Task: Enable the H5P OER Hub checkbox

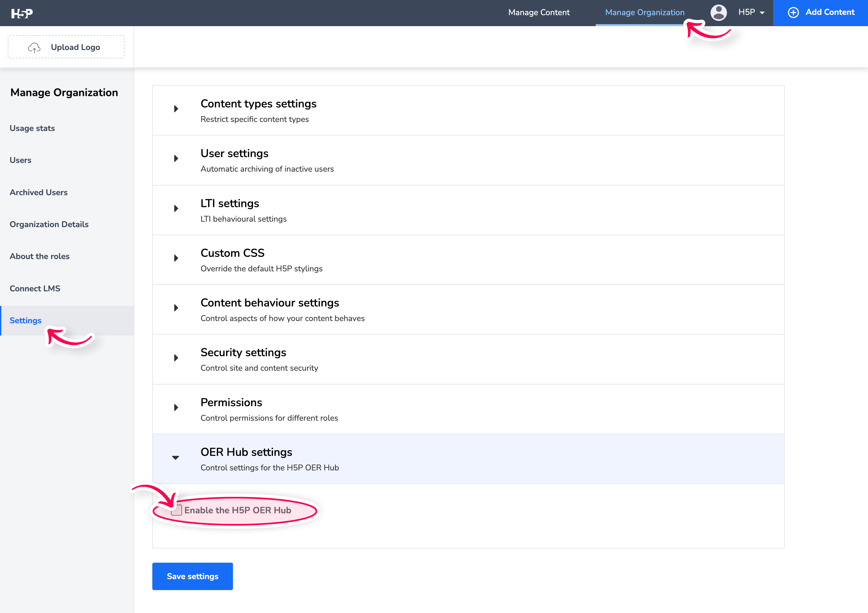Action: [x=177, y=510]
